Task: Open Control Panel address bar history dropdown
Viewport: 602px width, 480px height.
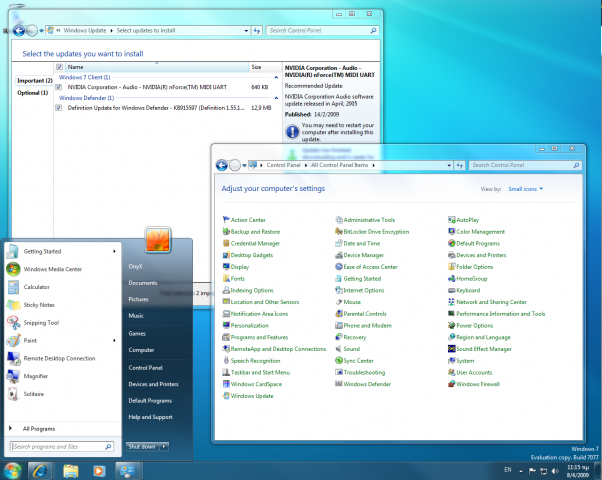Action: (x=449, y=166)
